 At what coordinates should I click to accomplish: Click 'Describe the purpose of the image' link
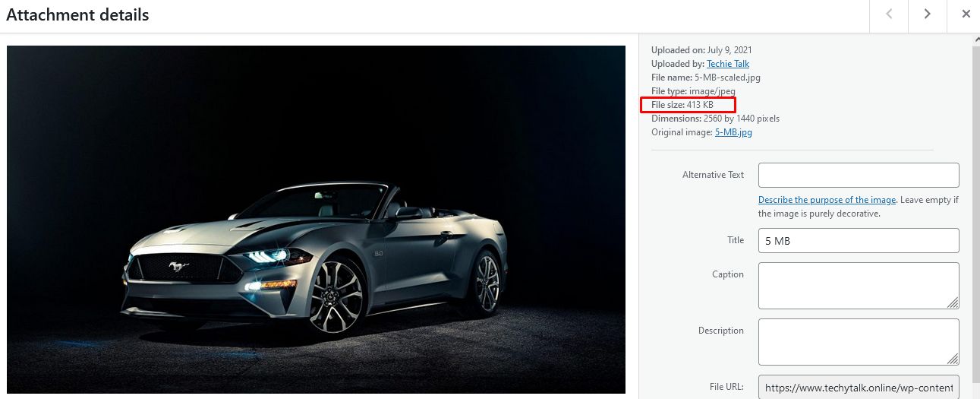[x=827, y=200]
